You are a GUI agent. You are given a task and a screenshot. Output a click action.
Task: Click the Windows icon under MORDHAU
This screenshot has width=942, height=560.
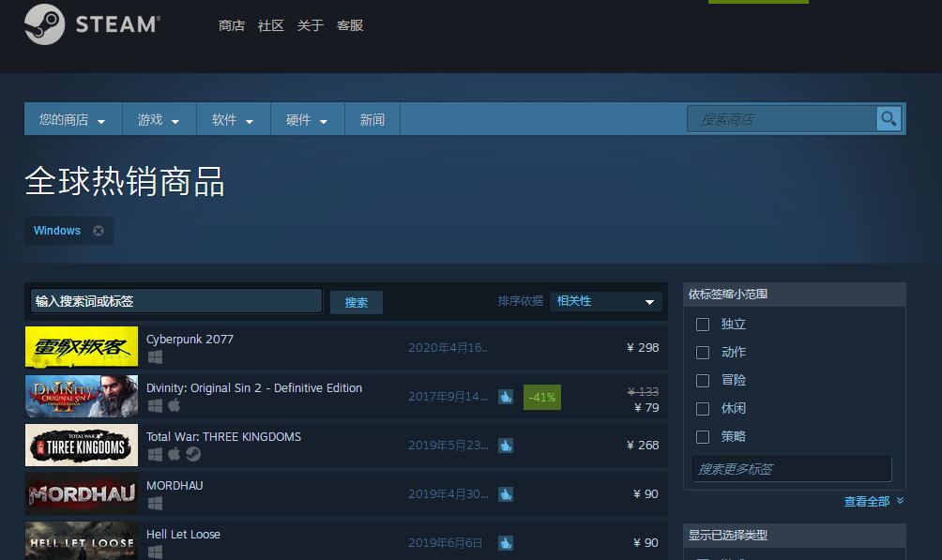coord(155,503)
